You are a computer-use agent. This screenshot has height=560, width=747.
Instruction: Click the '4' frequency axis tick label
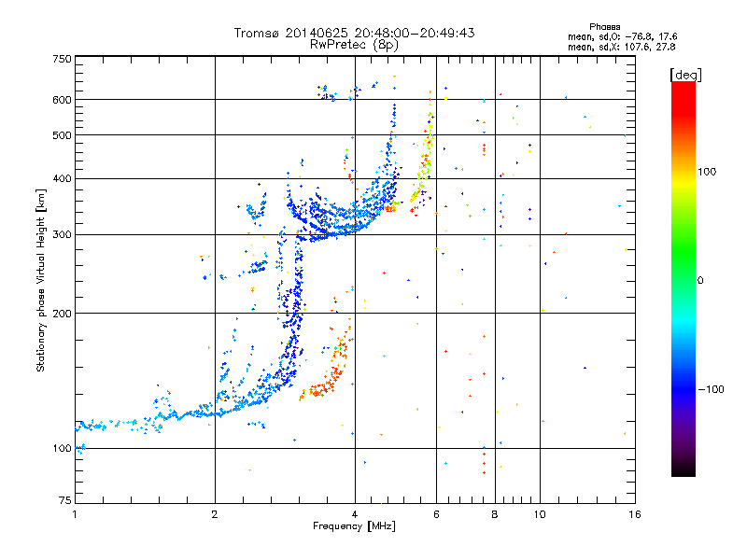355,514
